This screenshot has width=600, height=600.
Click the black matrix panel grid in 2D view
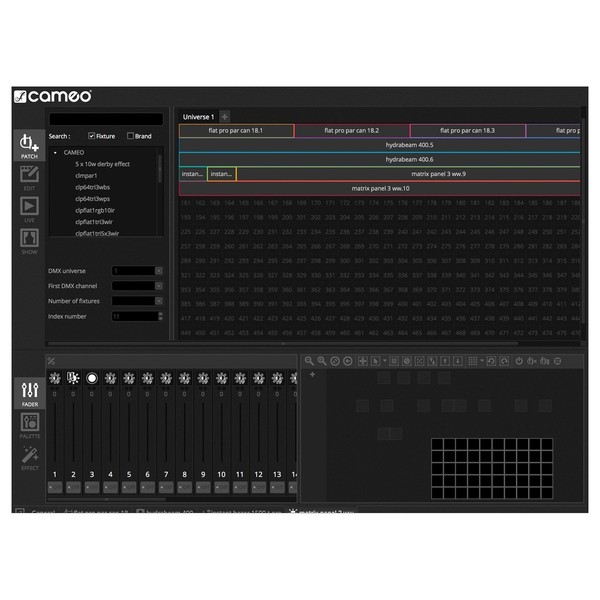coord(492,468)
